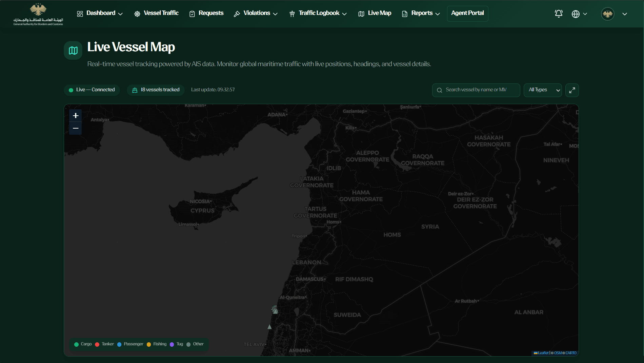644x363 pixels.
Task: Click the purple Tug legend swatch
Action: 172,345
